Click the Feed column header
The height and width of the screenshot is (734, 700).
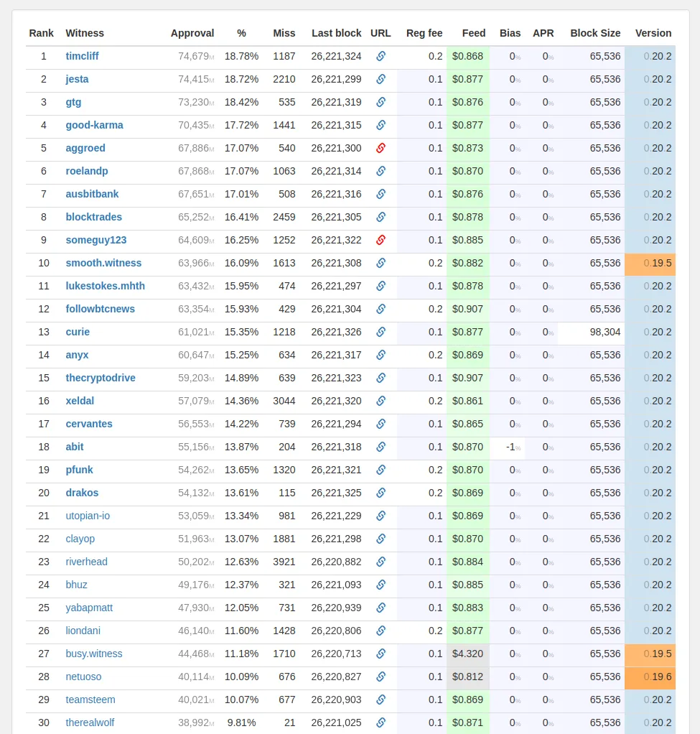474,33
